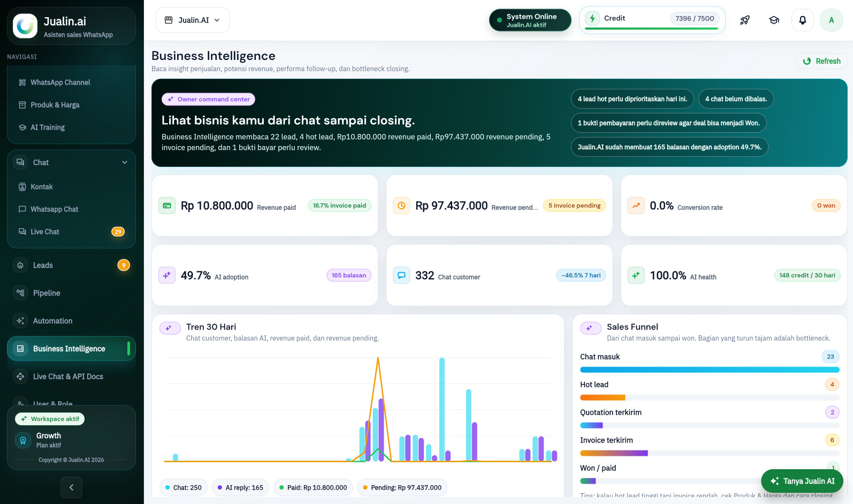Image resolution: width=853 pixels, height=504 pixels.
Task: Click the lightning bolt credit icon
Action: tap(592, 19)
